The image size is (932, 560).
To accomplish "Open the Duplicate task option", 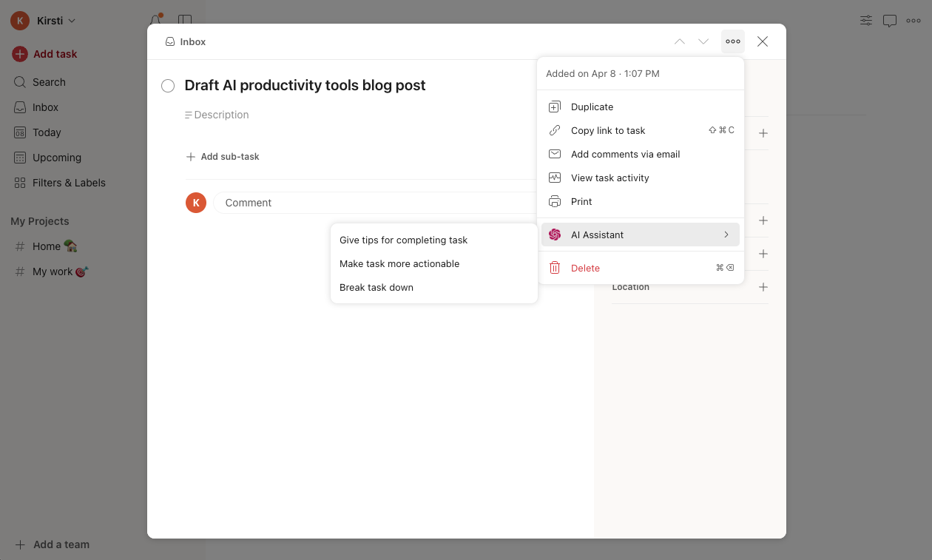I will point(591,107).
